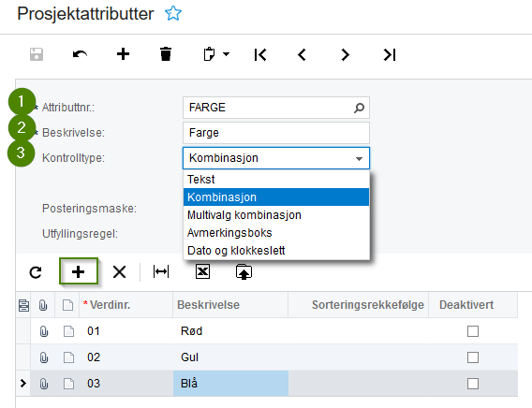This screenshot has width=532, height=408.
Task: Choose Kombinasjon in the dropdown list
Action: pos(276,197)
